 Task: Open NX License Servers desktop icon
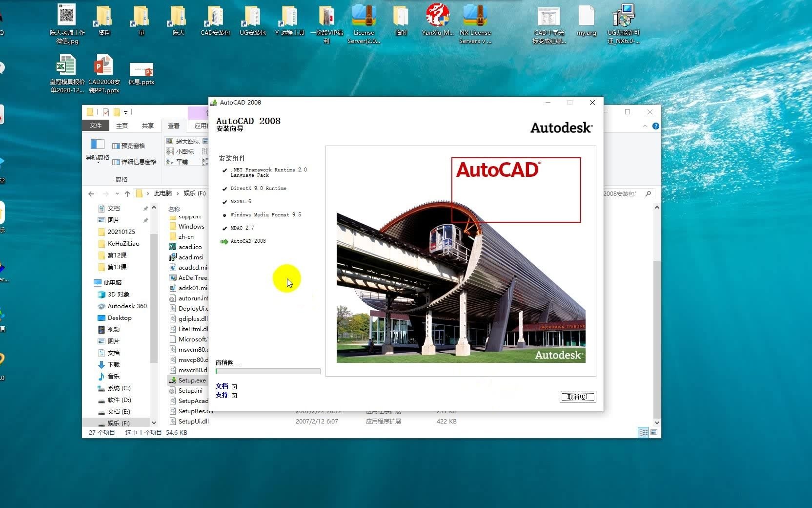point(475,24)
